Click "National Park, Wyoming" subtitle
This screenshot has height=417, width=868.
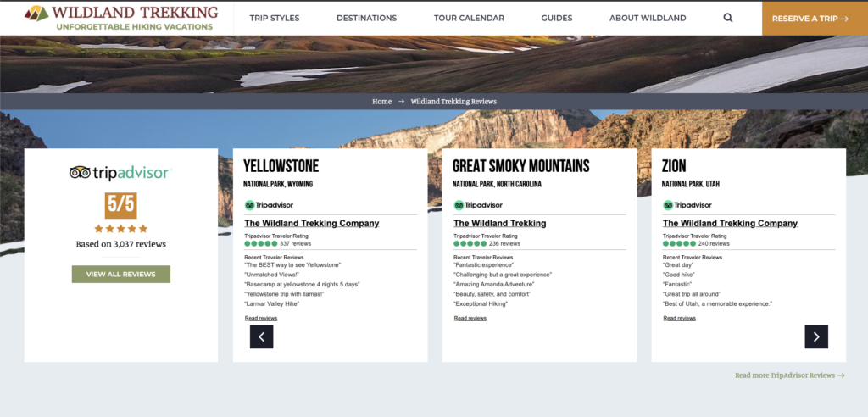pyautogui.click(x=278, y=185)
